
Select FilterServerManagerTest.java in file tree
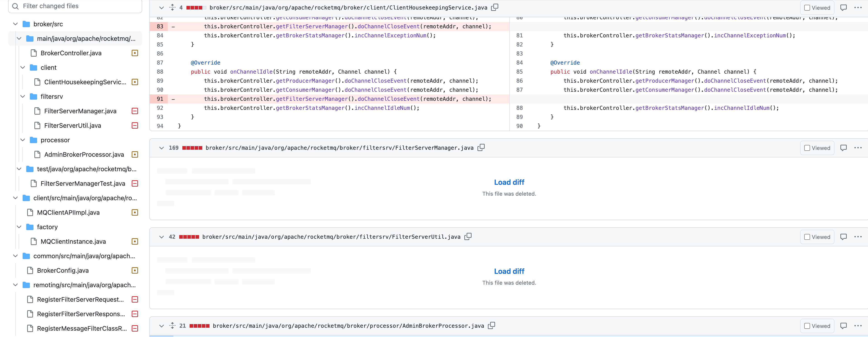83,183
